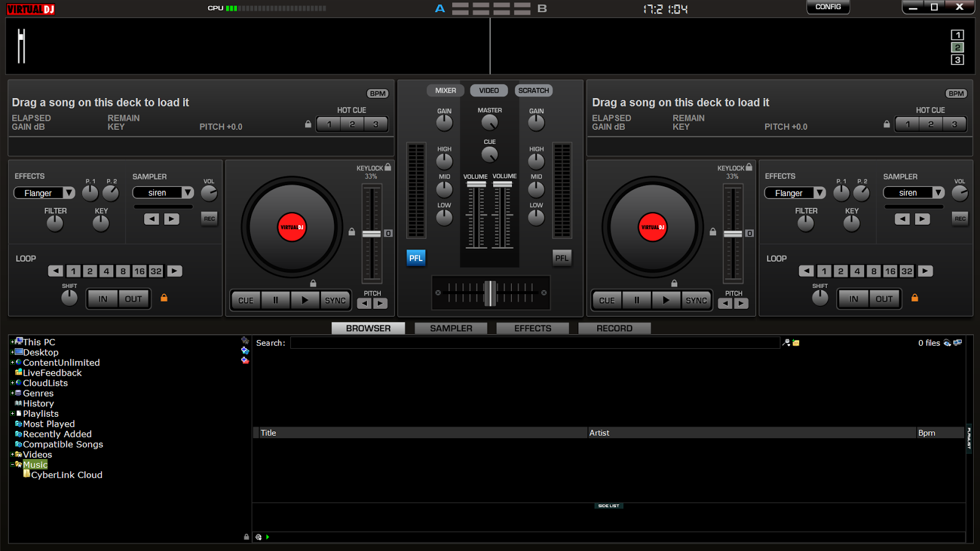The width and height of the screenshot is (980, 551).
Task: Toggle left deck PFL headphone cue
Action: tap(416, 258)
